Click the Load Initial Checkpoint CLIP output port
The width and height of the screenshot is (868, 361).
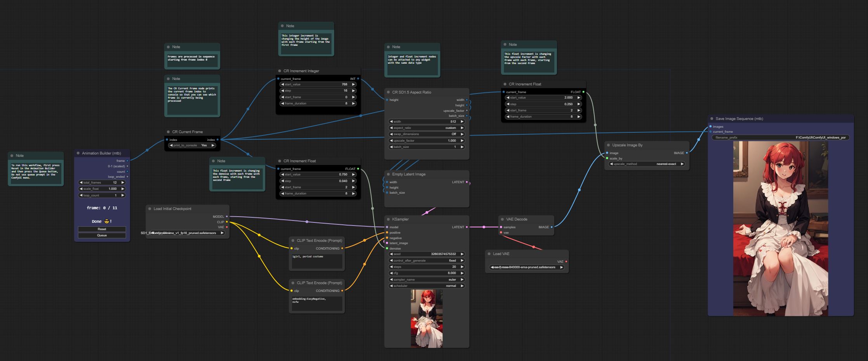pyautogui.click(x=227, y=222)
